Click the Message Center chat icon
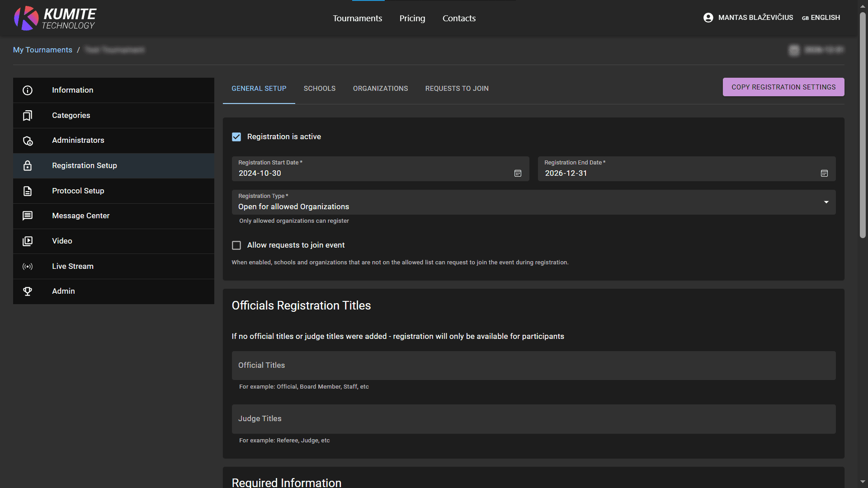This screenshot has width=868, height=488. click(x=28, y=216)
